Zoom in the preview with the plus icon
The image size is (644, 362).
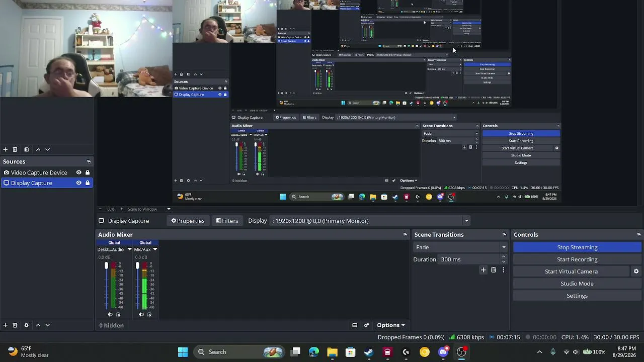(x=121, y=209)
